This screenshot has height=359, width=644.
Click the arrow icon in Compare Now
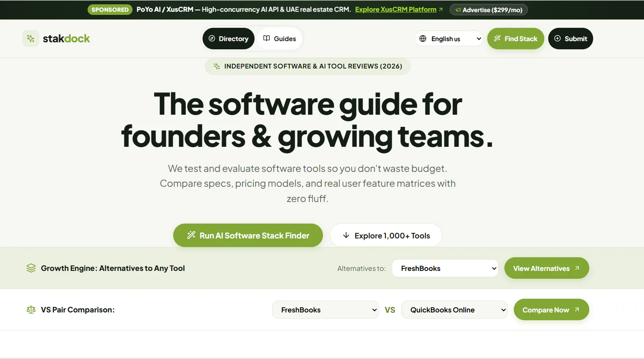[x=577, y=310]
